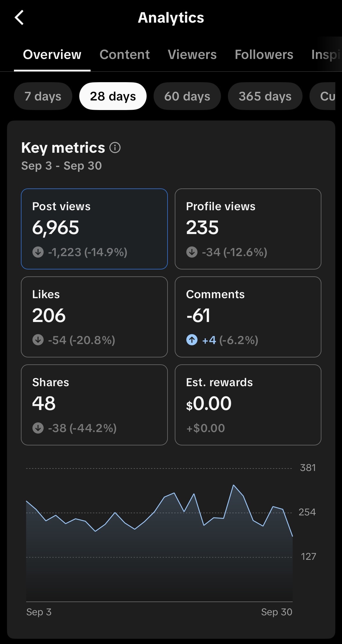Choose the 60 days range

tap(187, 96)
